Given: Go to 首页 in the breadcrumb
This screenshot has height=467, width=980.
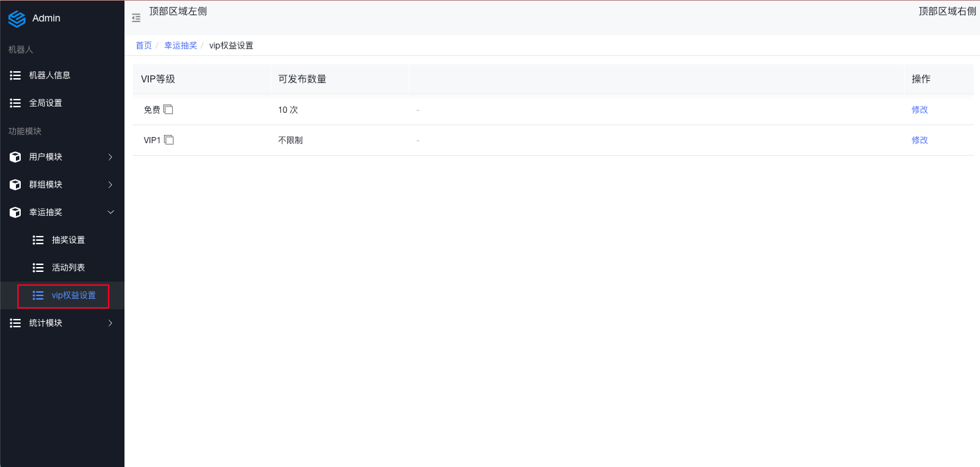Looking at the screenshot, I should [x=143, y=46].
